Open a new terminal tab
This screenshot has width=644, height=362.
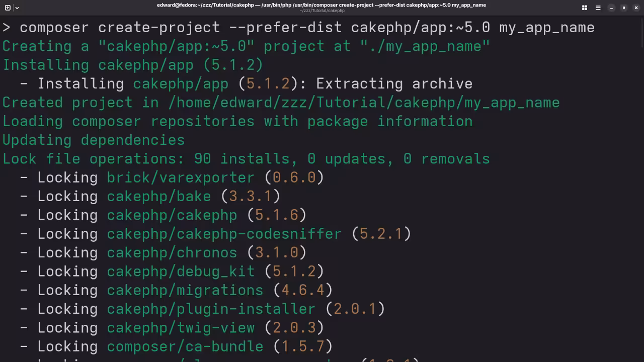pos(8,8)
